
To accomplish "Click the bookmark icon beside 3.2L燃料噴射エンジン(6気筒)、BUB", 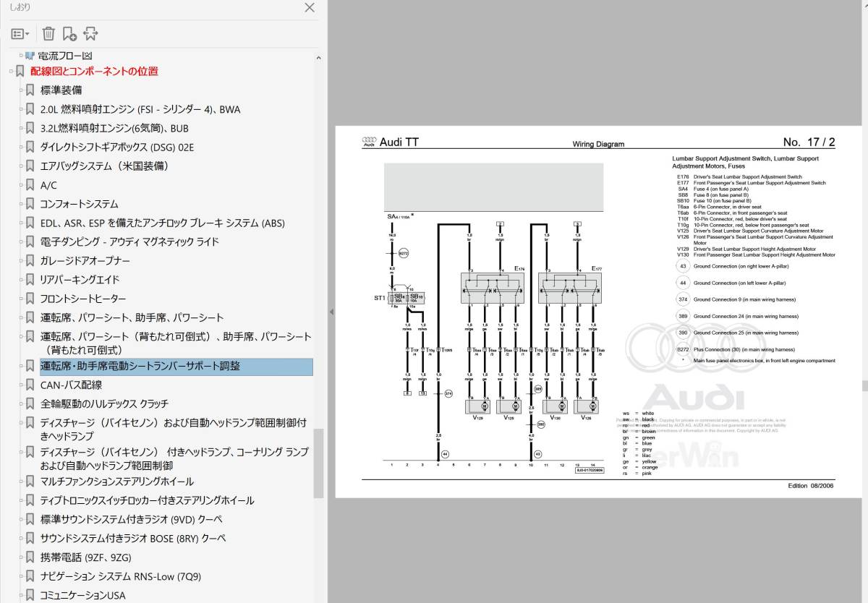I will (x=30, y=128).
